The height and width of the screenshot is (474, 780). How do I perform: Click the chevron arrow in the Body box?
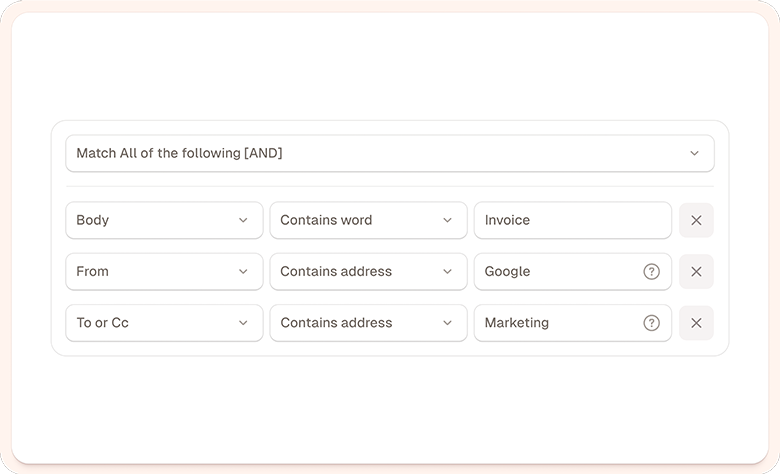(x=243, y=220)
